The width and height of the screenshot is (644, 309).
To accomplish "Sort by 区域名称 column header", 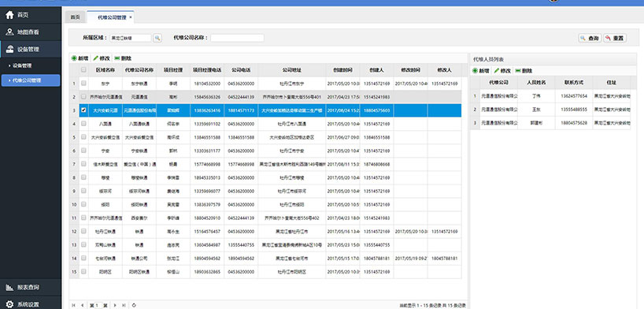I will [x=105, y=70].
